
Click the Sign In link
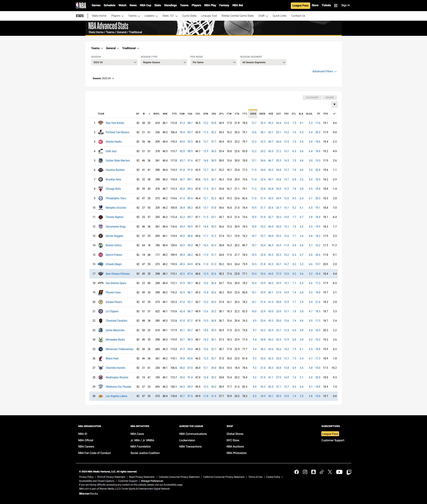tap(345, 5)
